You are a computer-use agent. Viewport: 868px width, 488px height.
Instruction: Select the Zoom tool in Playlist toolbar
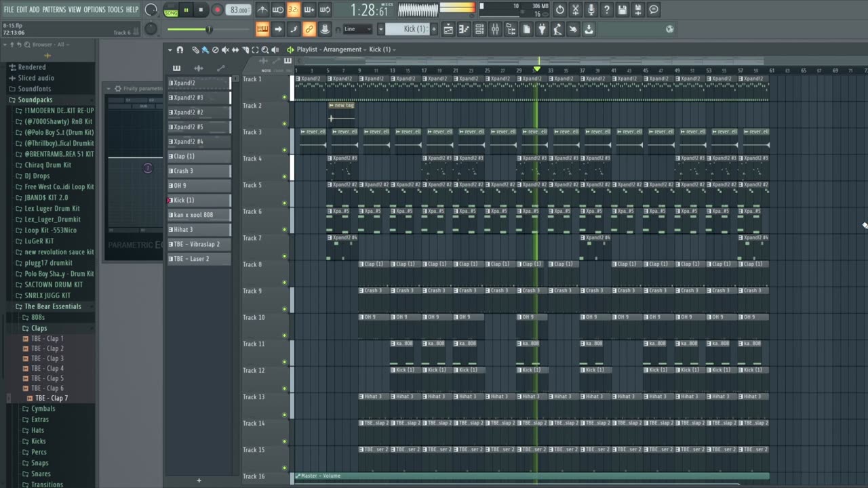click(265, 49)
